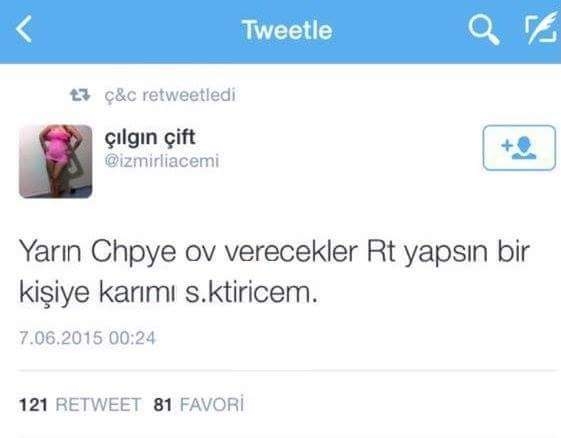
Task: Open the @izmirliacemi handle
Action: point(162,161)
